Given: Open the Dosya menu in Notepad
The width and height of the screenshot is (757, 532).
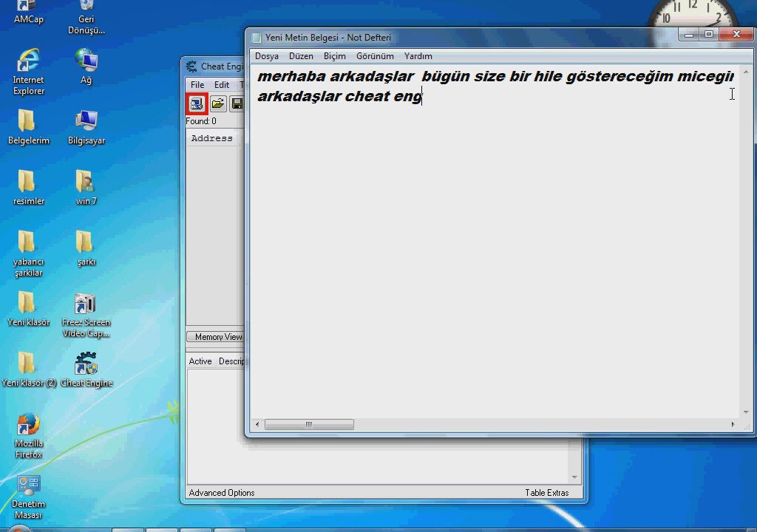Looking at the screenshot, I should pos(266,56).
